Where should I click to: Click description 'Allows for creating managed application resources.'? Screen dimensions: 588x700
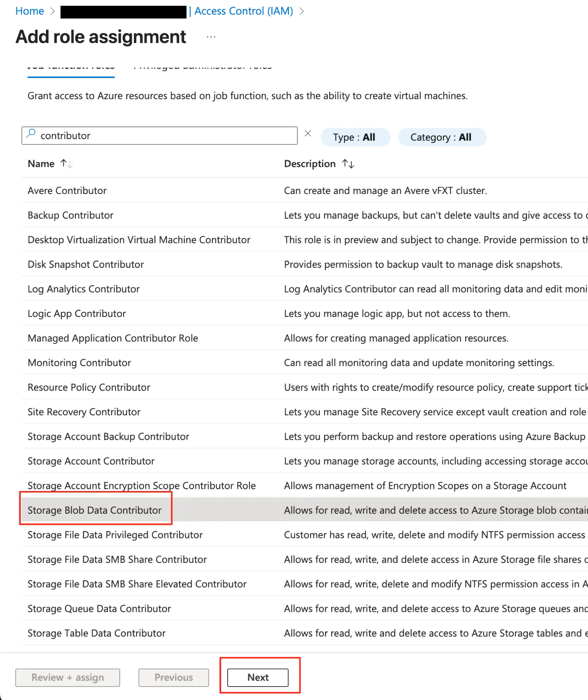click(396, 338)
